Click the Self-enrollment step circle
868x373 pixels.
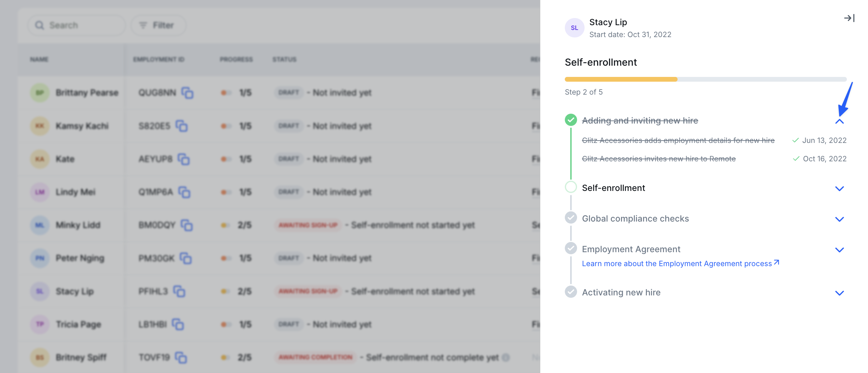tap(571, 187)
